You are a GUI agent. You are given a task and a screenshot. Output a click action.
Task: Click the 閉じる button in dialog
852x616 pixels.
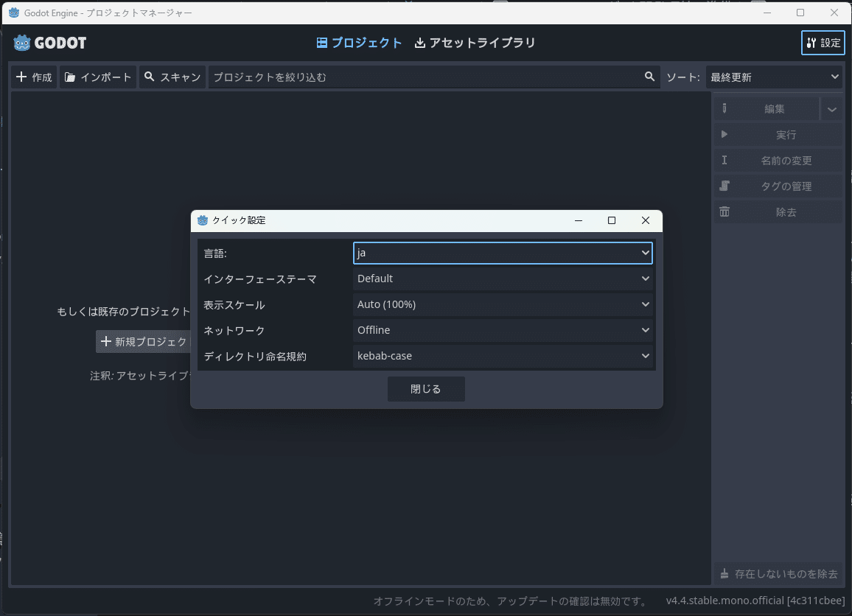pos(426,389)
